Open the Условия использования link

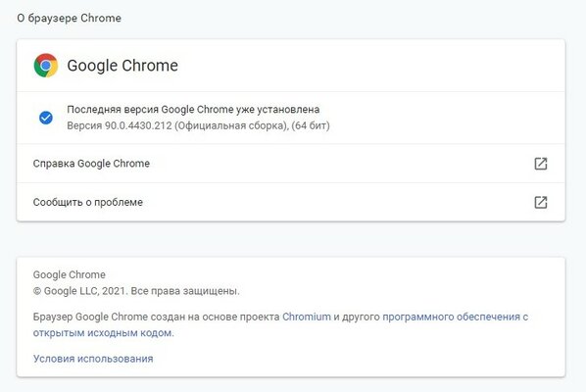point(93,359)
